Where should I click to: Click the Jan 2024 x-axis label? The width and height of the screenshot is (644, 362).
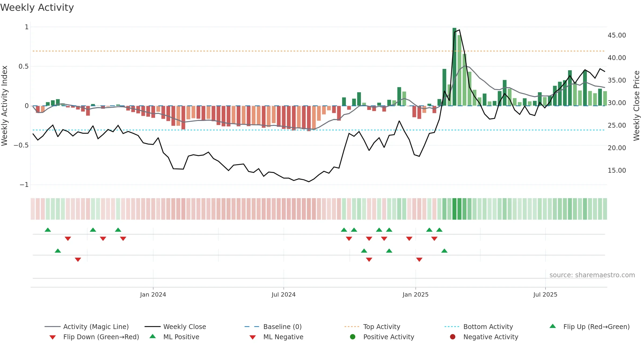click(153, 294)
